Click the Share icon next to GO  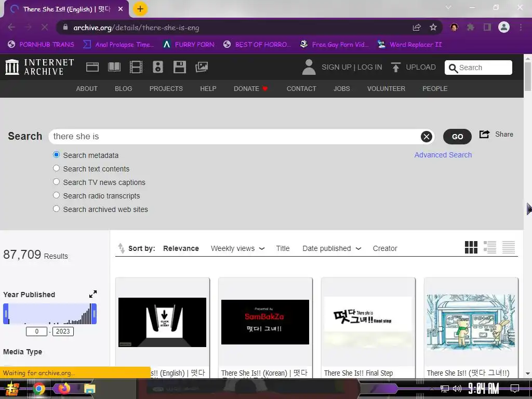click(x=485, y=134)
